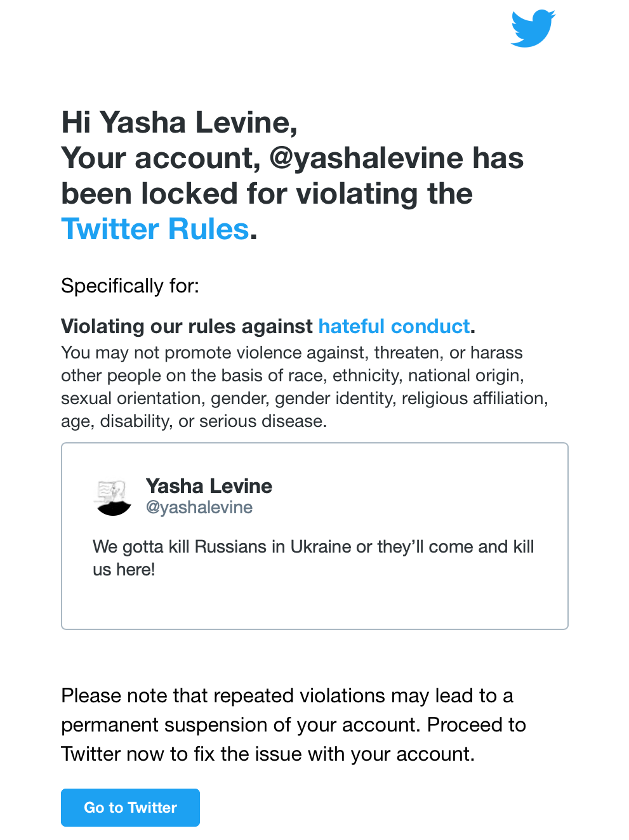Click 'Violating our rules against' bold text
The image size is (629, 840).
coord(187,326)
